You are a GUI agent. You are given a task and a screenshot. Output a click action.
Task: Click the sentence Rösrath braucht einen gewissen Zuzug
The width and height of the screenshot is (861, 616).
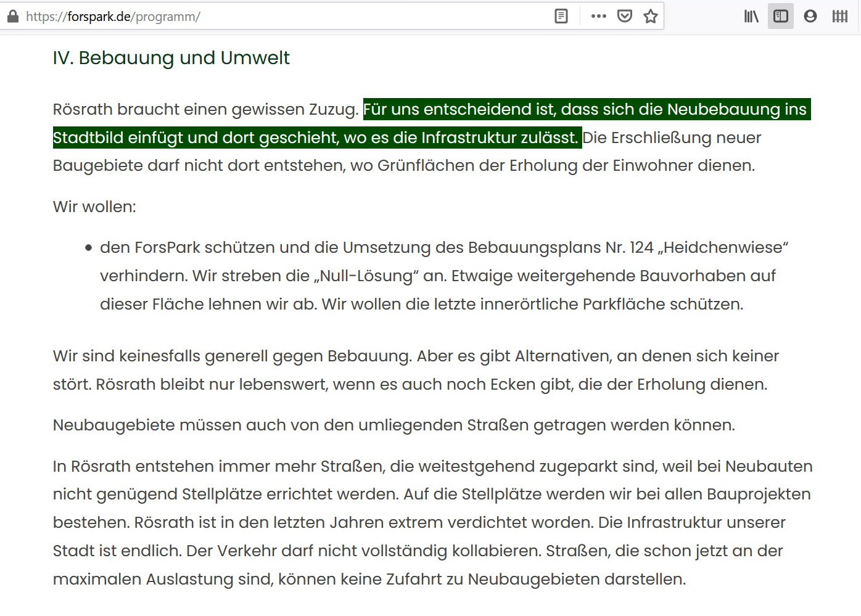pyautogui.click(x=205, y=110)
